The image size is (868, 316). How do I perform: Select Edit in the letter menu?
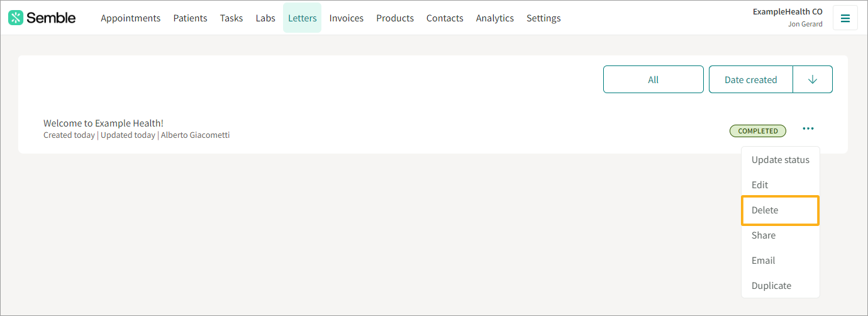pos(781,185)
